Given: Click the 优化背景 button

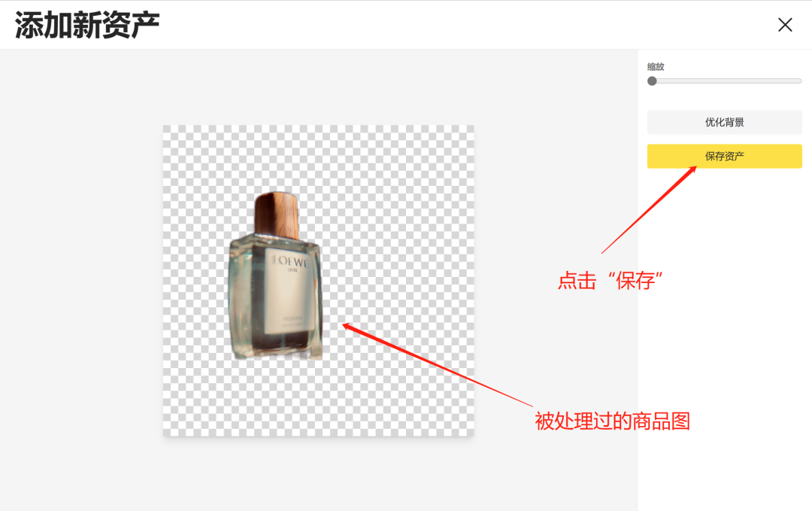Looking at the screenshot, I should pyautogui.click(x=725, y=123).
